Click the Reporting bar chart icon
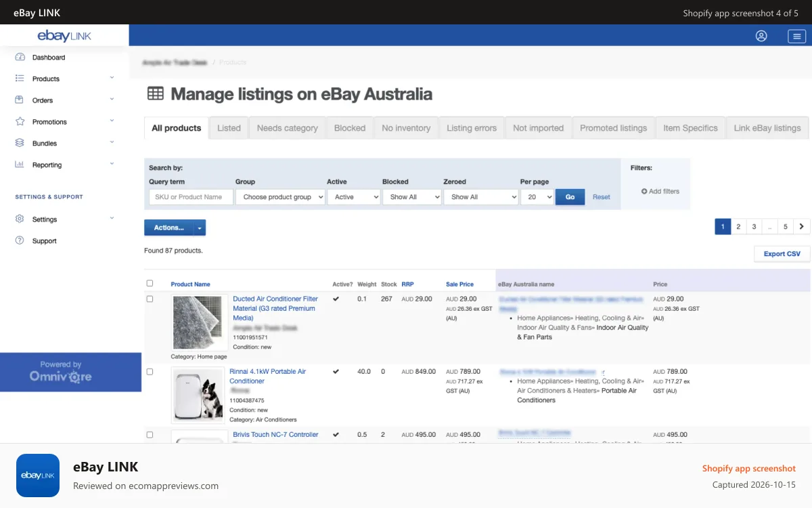This screenshot has width=812, height=508. click(x=20, y=165)
